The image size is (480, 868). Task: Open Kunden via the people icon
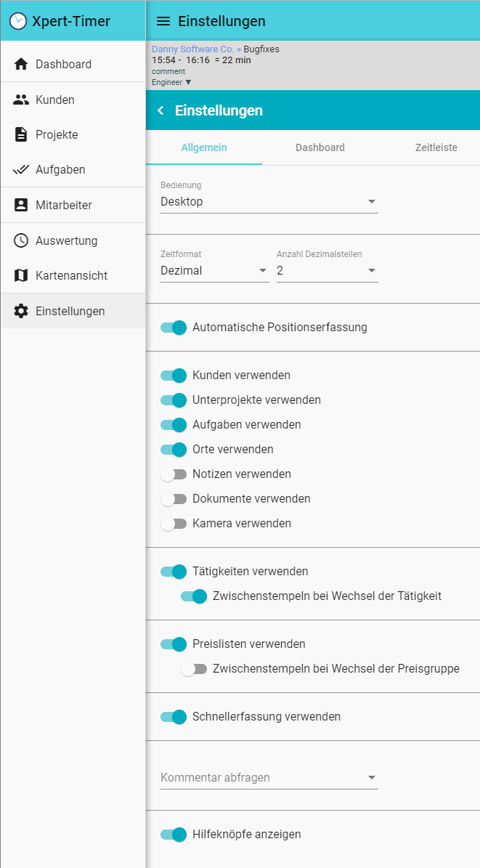coord(21,100)
